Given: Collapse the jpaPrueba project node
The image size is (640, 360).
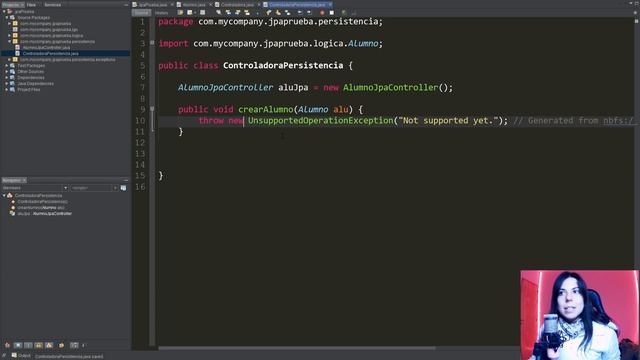Looking at the screenshot, I should pos(4,11).
